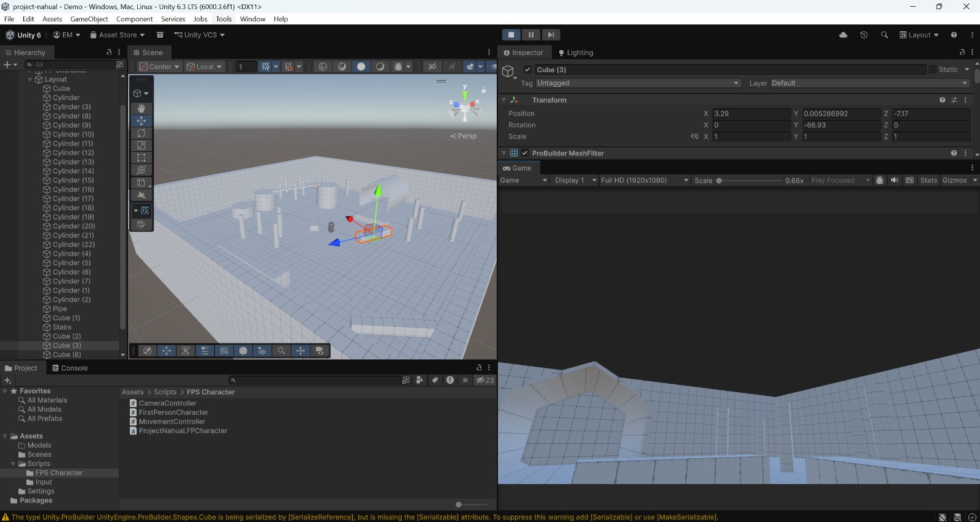Select Stairs in the Hierarchy
Screen dimensions: 980x522
point(62,327)
